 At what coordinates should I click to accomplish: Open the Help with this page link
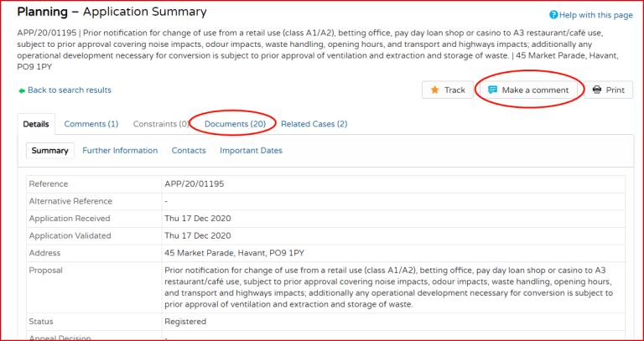tap(596, 16)
